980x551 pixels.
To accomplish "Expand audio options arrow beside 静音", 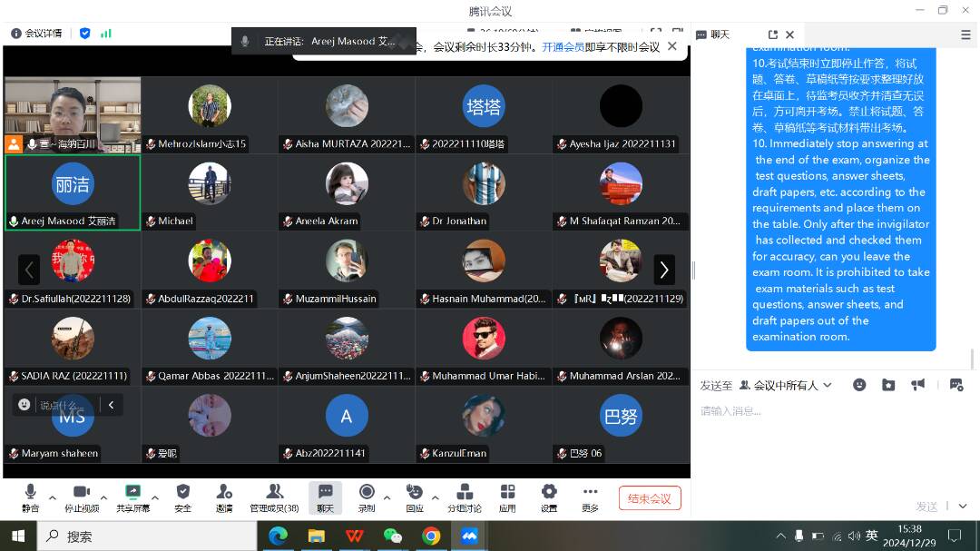I will 53,497.
